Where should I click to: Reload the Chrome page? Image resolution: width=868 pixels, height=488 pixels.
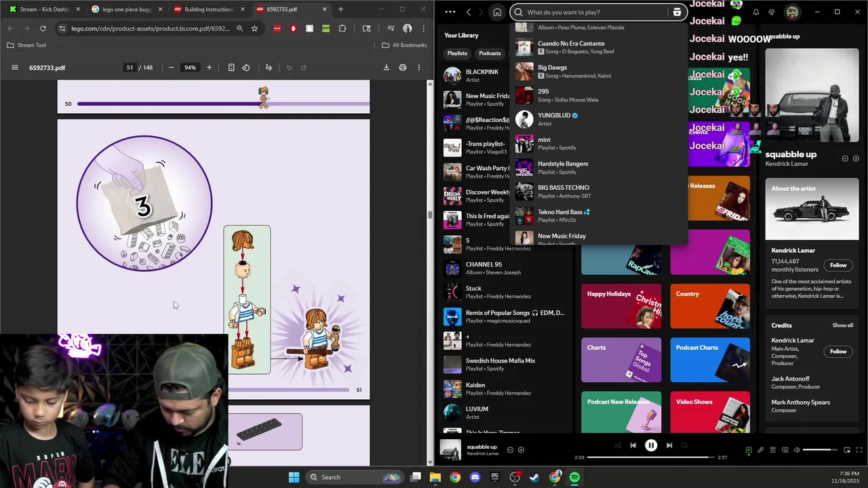coord(43,28)
